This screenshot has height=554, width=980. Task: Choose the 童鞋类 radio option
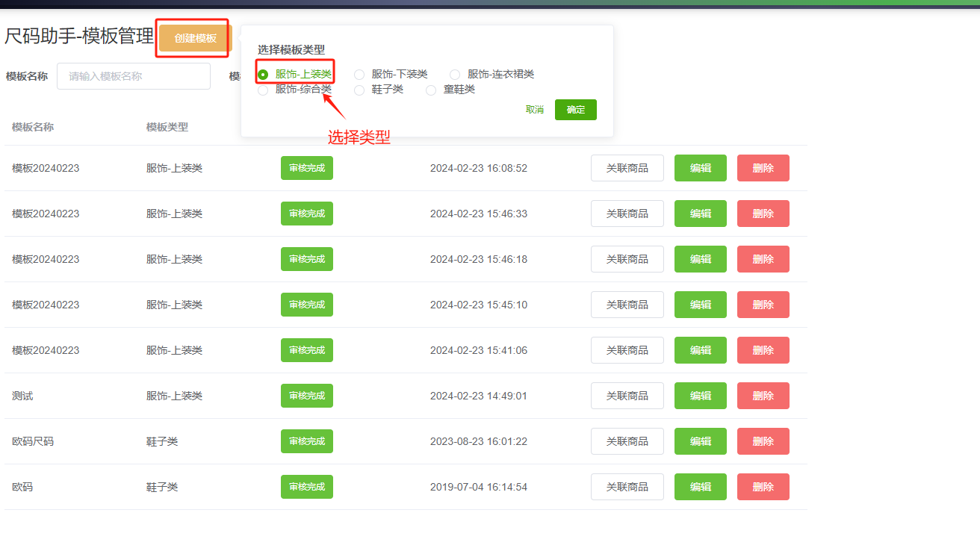(431, 90)
